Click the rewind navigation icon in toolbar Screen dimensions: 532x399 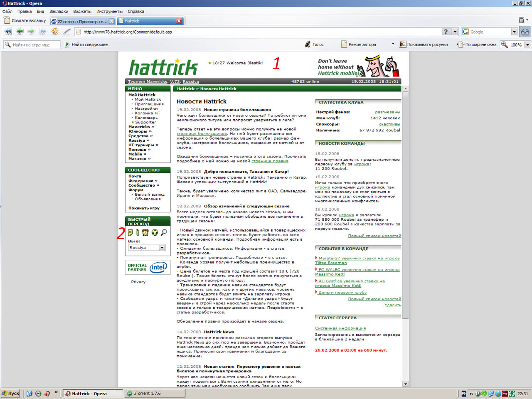(8, 32)
